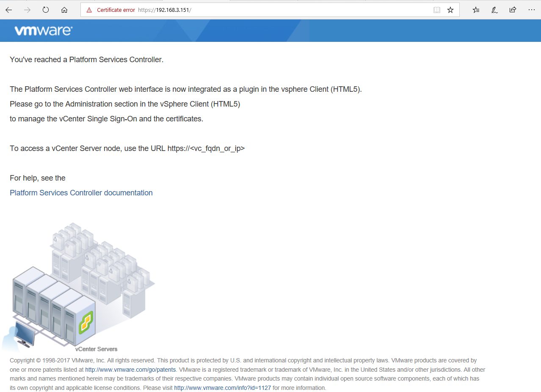
Task: Open the Favorites hub icon
Action: (476, 10)
